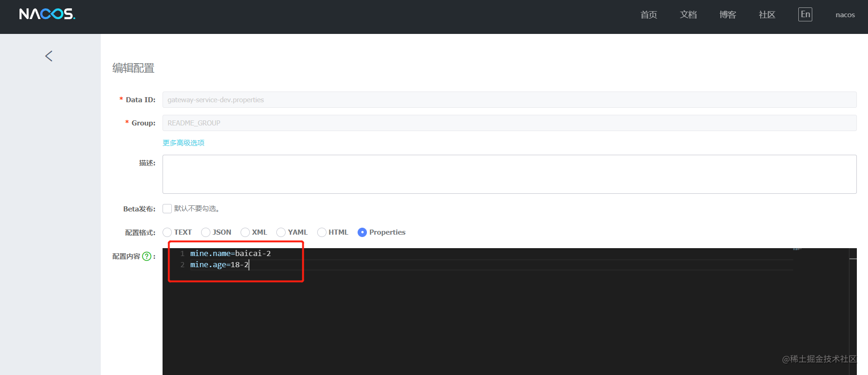
Task: Select the JSON format radio button
Action: pos(206,232)
